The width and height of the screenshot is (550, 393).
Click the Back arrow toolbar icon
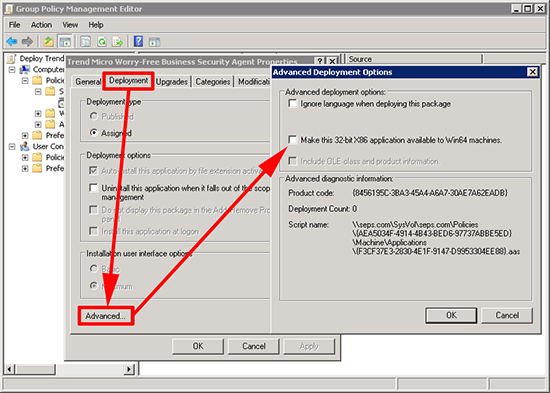pyautogui.click(x=12, y=42)
